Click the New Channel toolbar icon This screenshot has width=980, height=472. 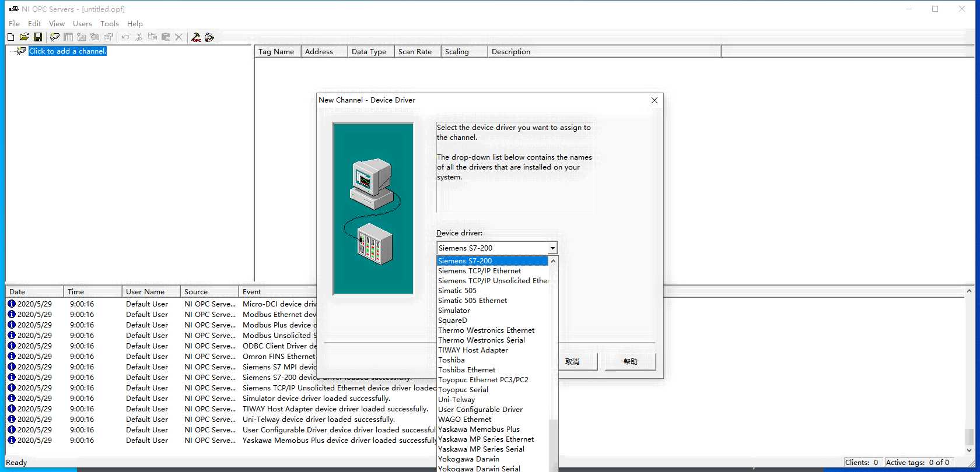click(x=54, y=37)
